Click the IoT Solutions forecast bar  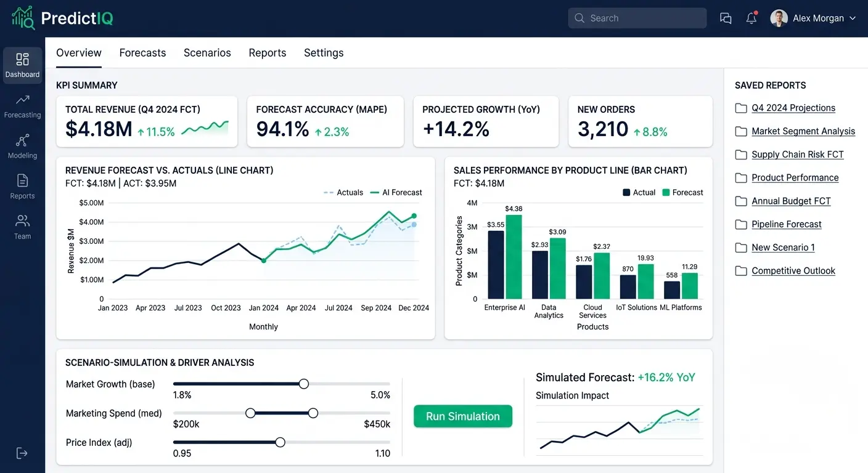click(646, 281)
